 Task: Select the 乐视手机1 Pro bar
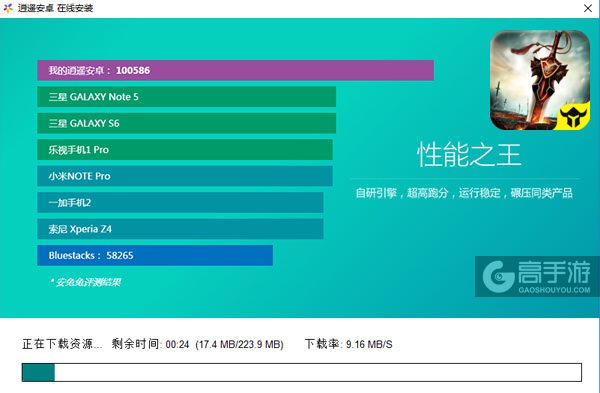(185, 150)
